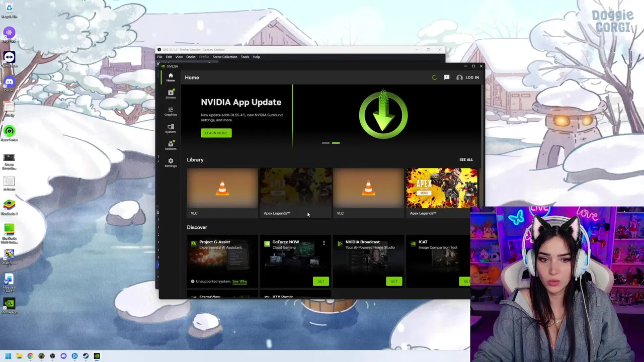Open Chrome from the taskbar
This screenshot has height=362, width=644.
[x=30, y=356]
